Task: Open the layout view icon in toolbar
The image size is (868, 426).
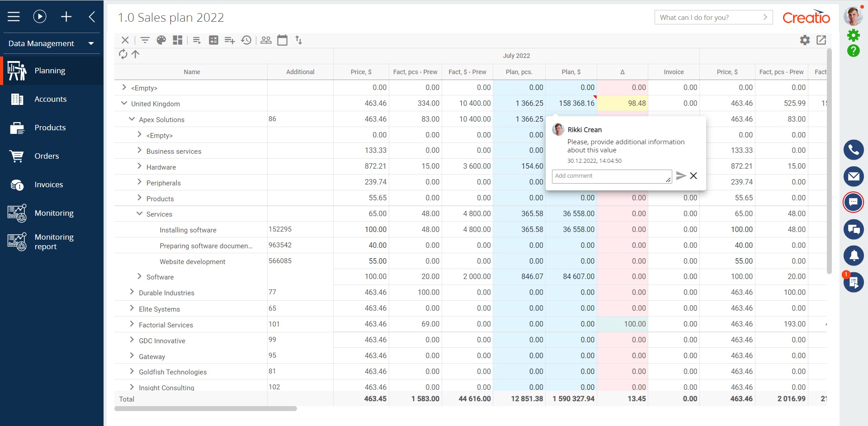Action: click(177, 40)
